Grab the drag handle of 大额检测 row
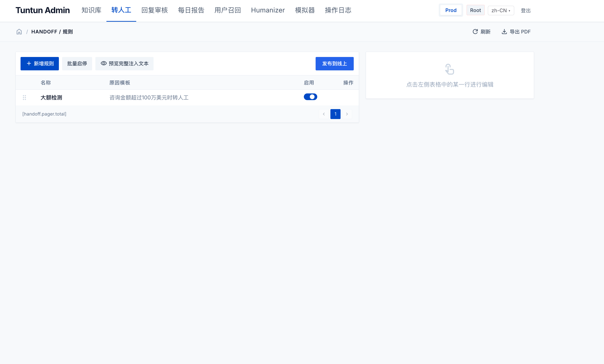The image size is (604, 364). click(24, 98)
